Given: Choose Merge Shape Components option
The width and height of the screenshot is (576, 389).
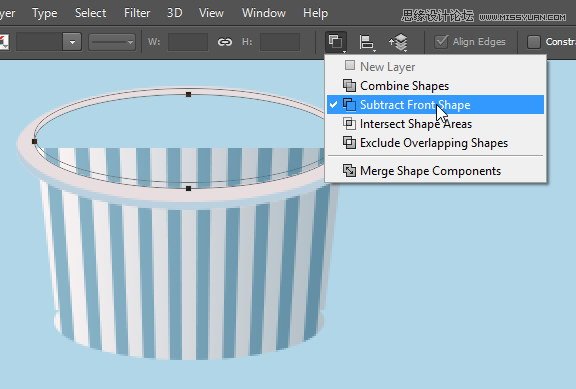Looking at the screenshot, I should click(x=435, y=171).
